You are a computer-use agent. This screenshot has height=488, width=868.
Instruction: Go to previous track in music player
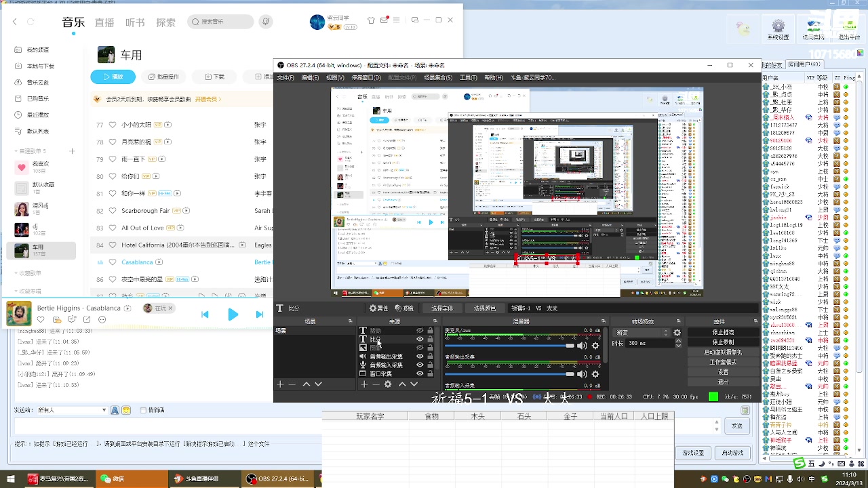[x=205, y=314]
